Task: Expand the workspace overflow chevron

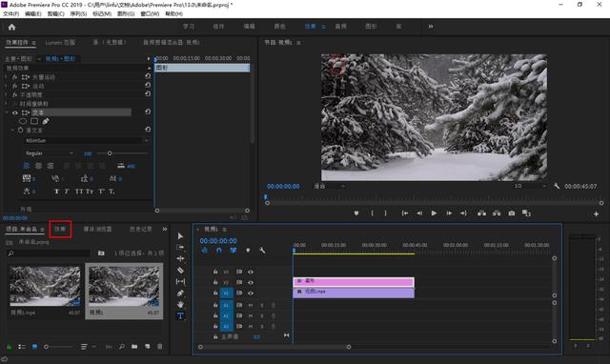Action: [430, 27]
